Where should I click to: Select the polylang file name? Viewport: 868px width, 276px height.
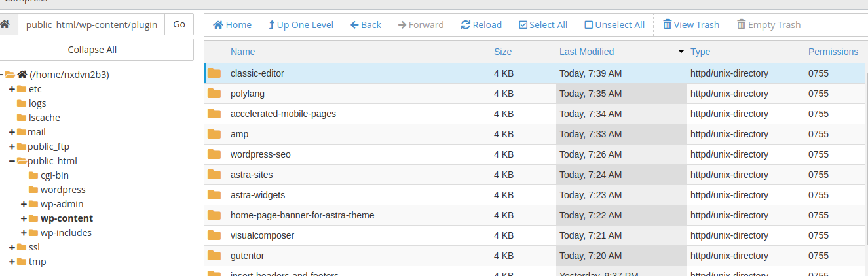pyautogui.click(x=248, y=94)
